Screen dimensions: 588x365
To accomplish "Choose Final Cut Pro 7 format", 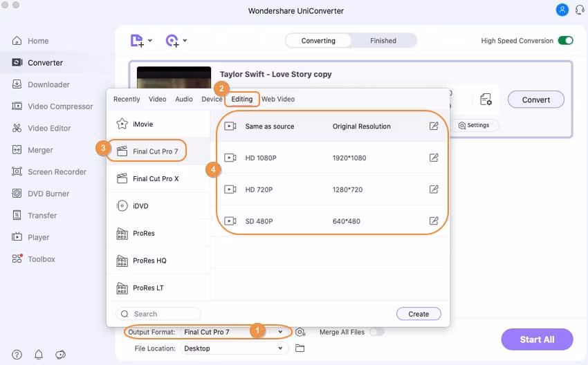I will tap(158, 151).
